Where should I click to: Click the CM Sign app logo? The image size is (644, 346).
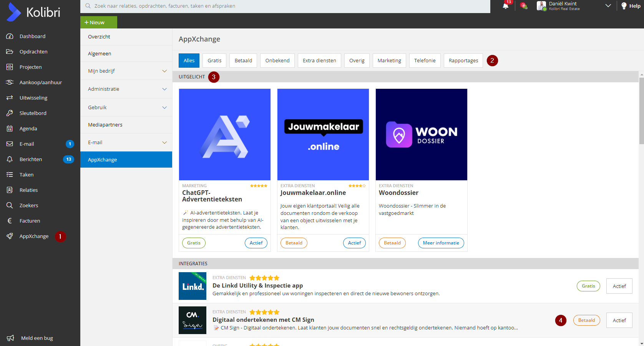[193, 320]
